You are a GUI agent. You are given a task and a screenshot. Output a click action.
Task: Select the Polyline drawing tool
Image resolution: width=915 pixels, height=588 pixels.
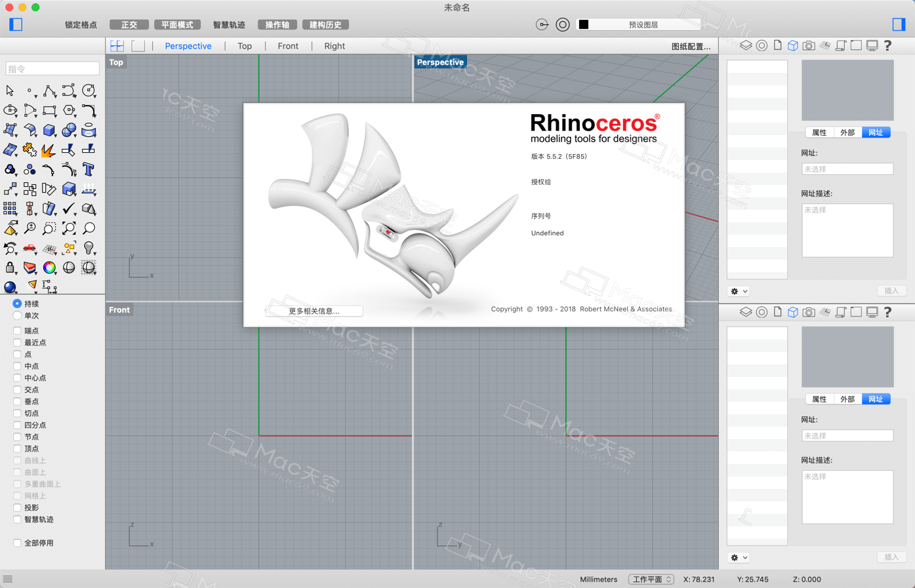click(49, 90)
